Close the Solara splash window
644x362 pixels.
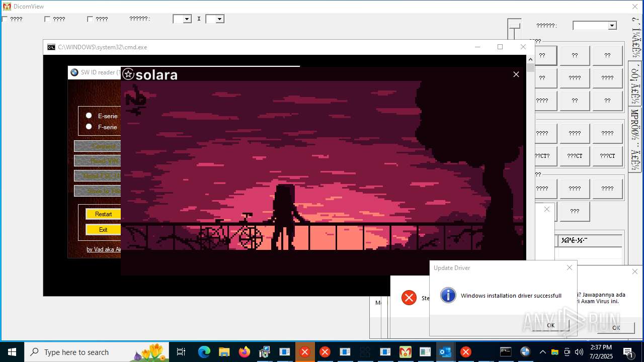[x=516, y=74]
